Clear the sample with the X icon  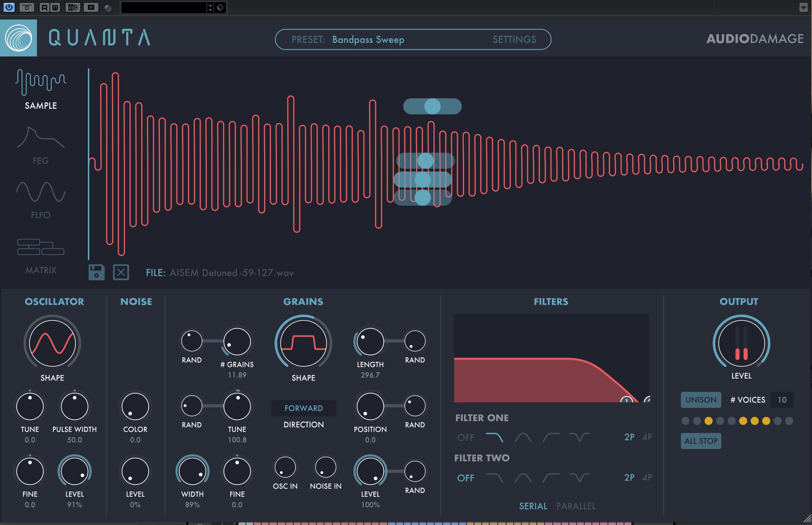[121, 272]
